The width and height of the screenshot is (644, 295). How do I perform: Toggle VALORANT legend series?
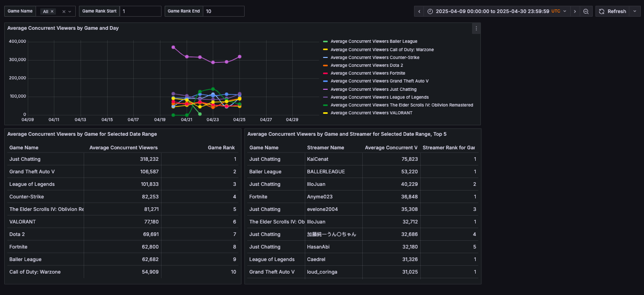point(372,113)
